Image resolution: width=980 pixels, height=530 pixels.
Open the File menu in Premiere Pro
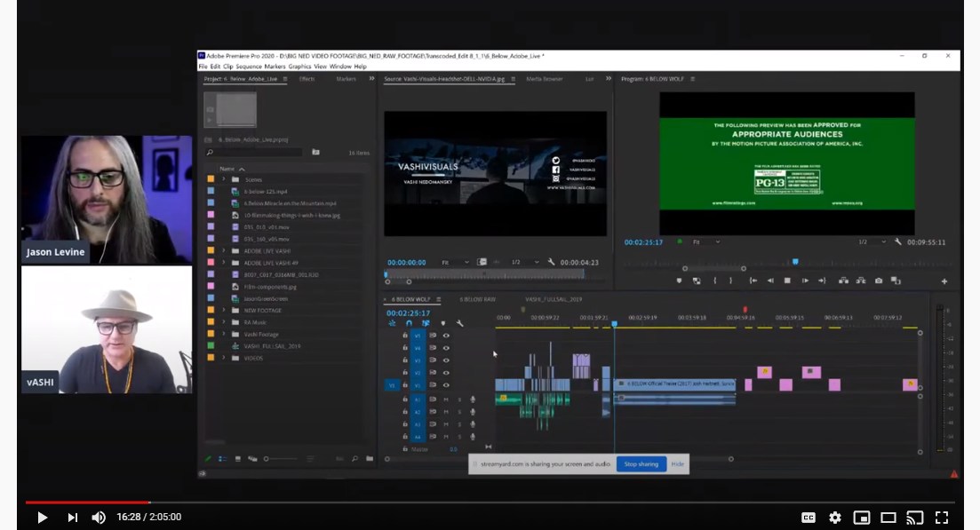(203, 67)
